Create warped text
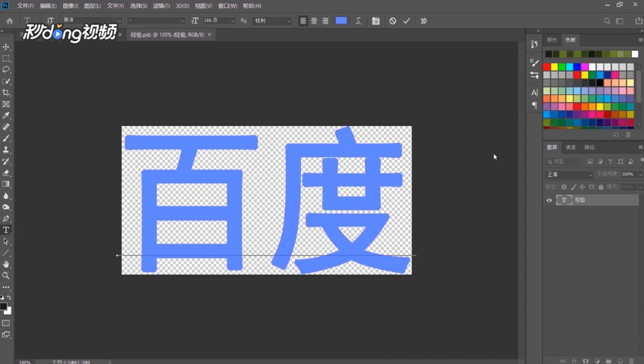644x364 pixels. tap(358, 21)
